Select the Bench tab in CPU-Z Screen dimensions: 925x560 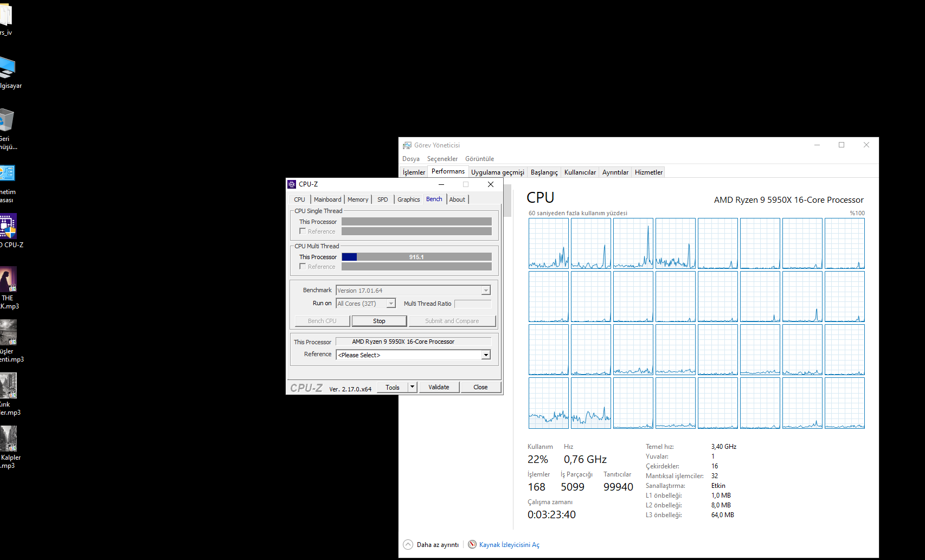(434, 199)
